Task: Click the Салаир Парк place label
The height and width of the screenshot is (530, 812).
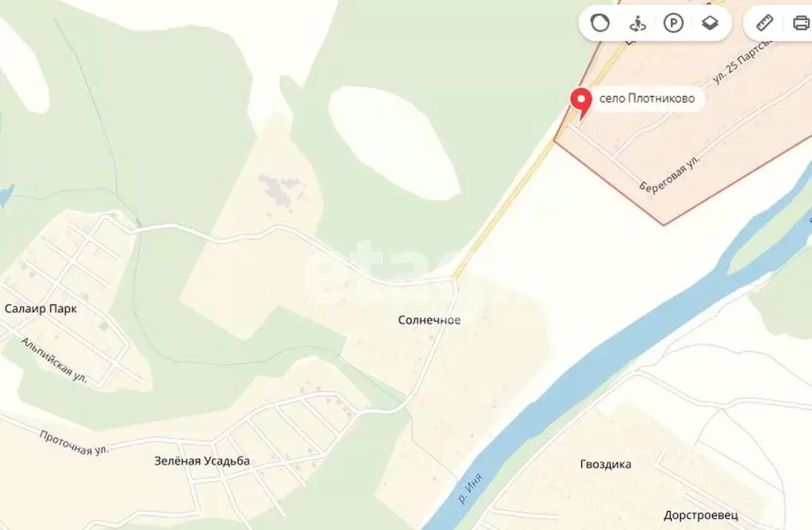Action: coord(40,309)
